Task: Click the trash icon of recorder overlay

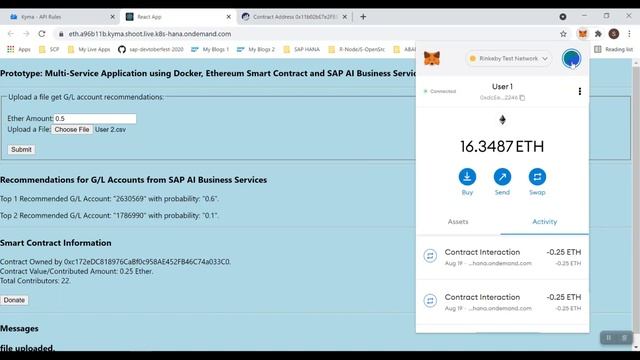Action: 624,338
